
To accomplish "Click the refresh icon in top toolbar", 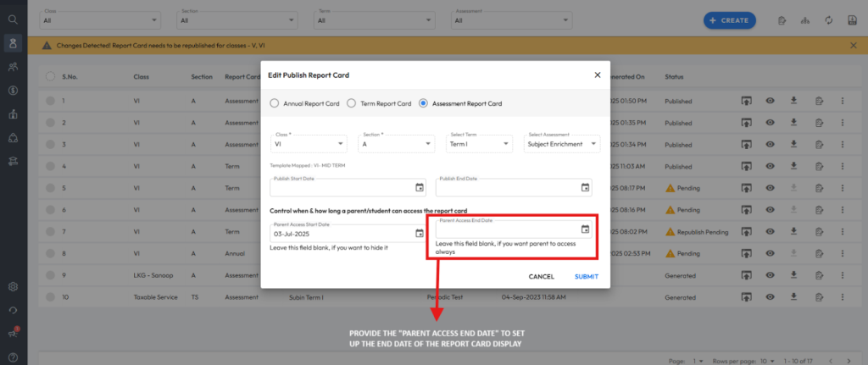I will click(827, 20).
